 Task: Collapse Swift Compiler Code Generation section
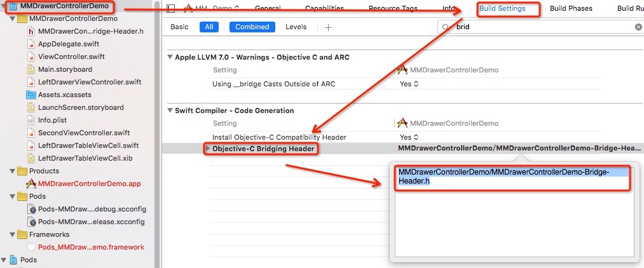coord(170,111)
